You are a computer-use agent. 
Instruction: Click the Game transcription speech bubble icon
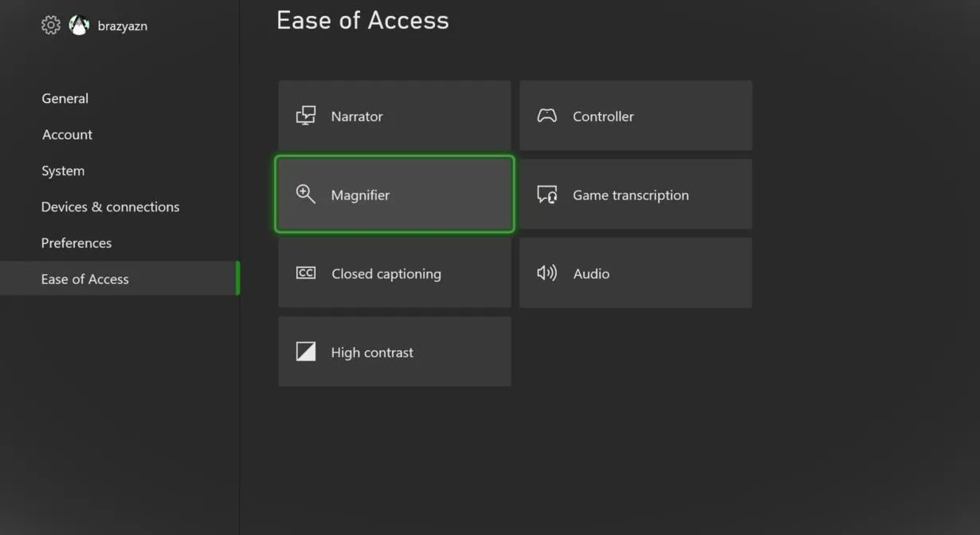coord(547,195)
